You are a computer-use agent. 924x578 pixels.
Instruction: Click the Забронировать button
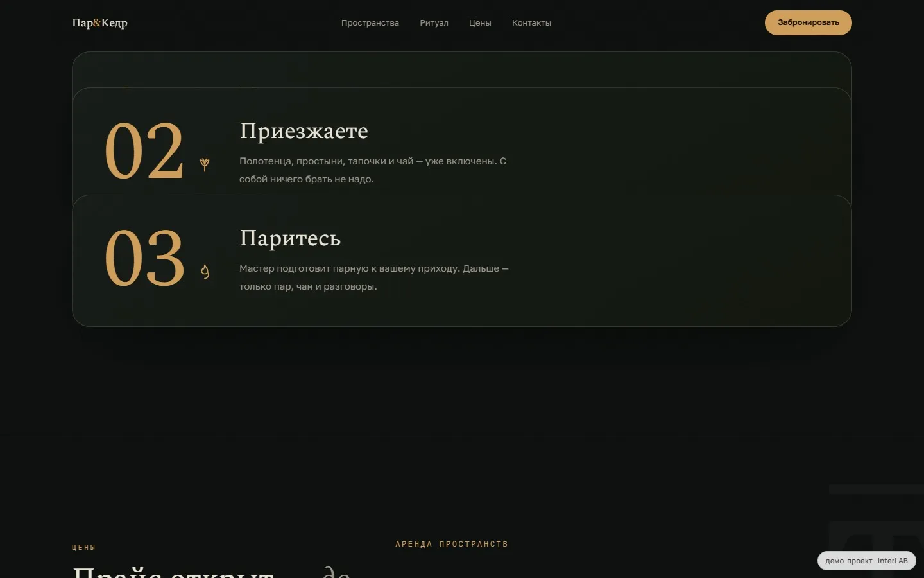[808, 22]
